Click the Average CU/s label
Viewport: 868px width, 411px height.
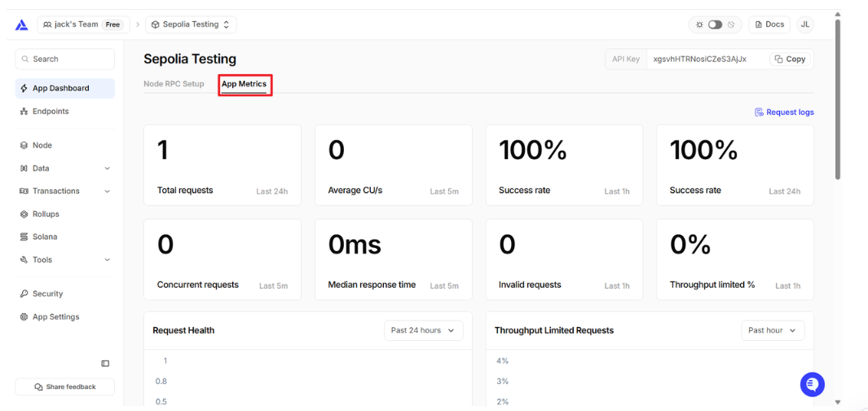[355, 191]
